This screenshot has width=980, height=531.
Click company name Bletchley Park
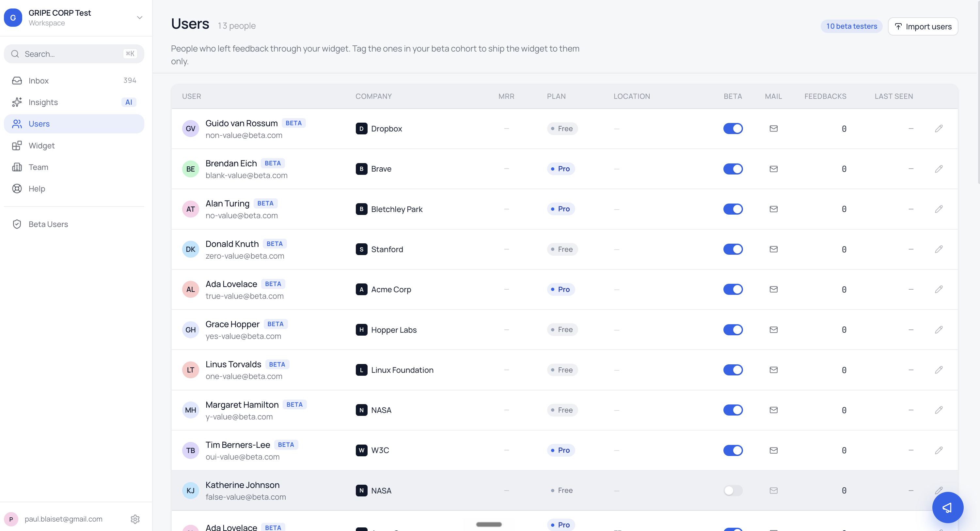tap(397, 209)
